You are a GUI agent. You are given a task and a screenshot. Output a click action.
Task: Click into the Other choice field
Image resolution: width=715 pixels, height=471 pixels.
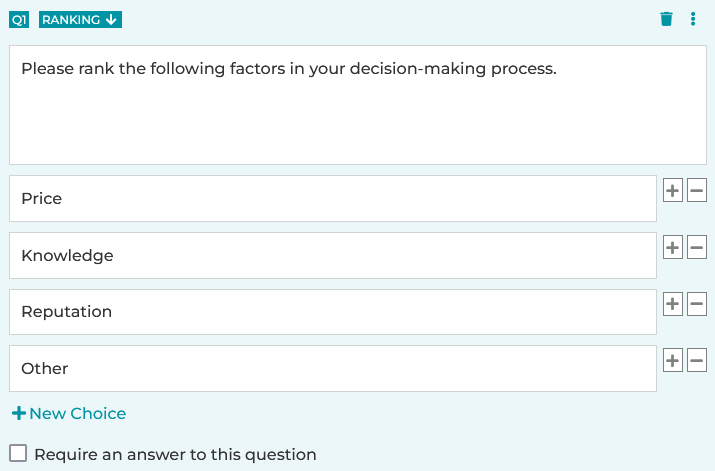(x=333, y=368)
